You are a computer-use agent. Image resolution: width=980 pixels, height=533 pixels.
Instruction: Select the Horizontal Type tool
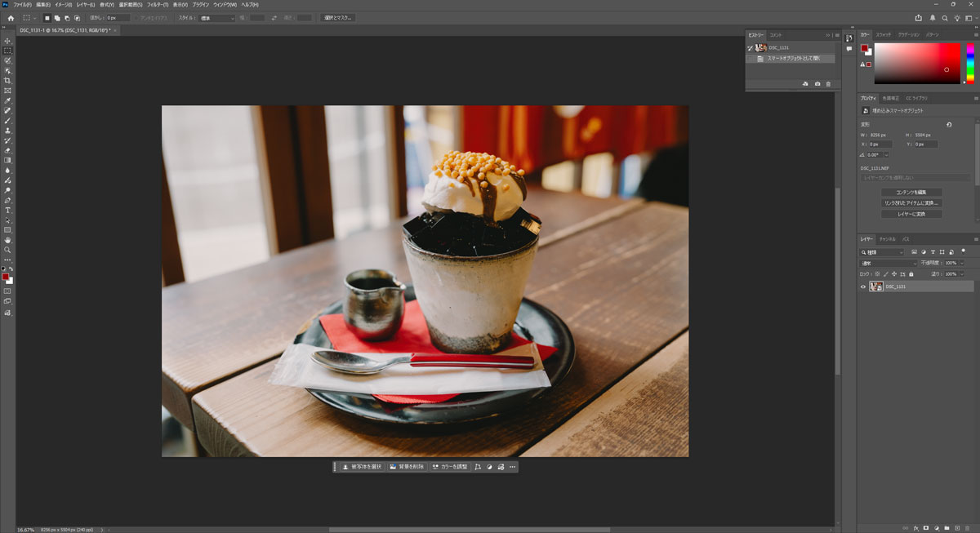[x=7, y=211]
